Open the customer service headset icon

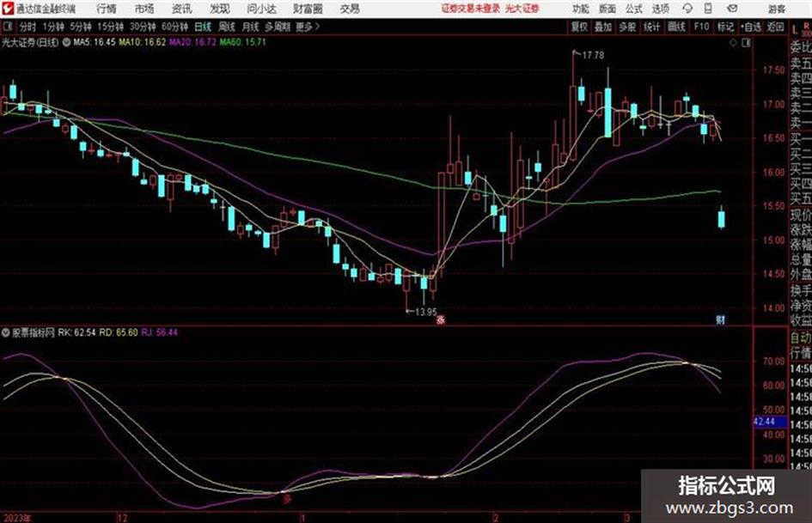tap(687, 9)
